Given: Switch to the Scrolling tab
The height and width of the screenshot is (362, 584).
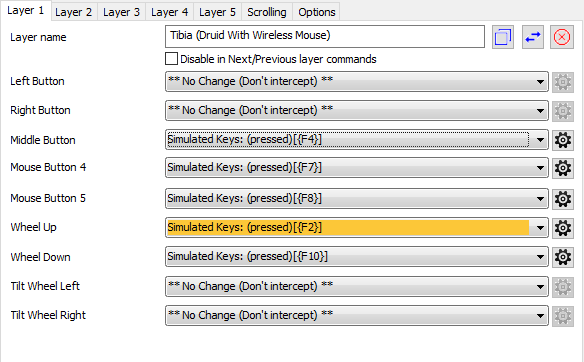Looking at the screenshot, I should (267, 12).
